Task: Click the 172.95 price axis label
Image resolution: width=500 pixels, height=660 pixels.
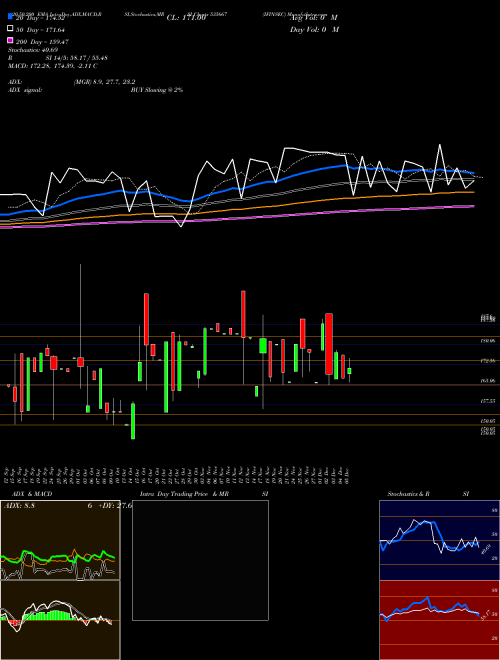Action: pyautogui.click(x=488, y=361)
